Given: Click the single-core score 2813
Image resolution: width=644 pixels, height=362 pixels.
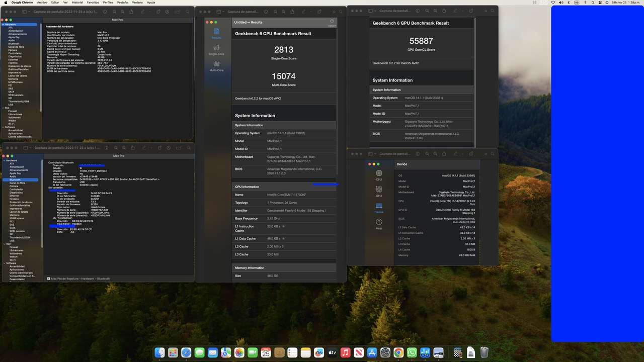Looking at the screenshot, I should 284,50.
